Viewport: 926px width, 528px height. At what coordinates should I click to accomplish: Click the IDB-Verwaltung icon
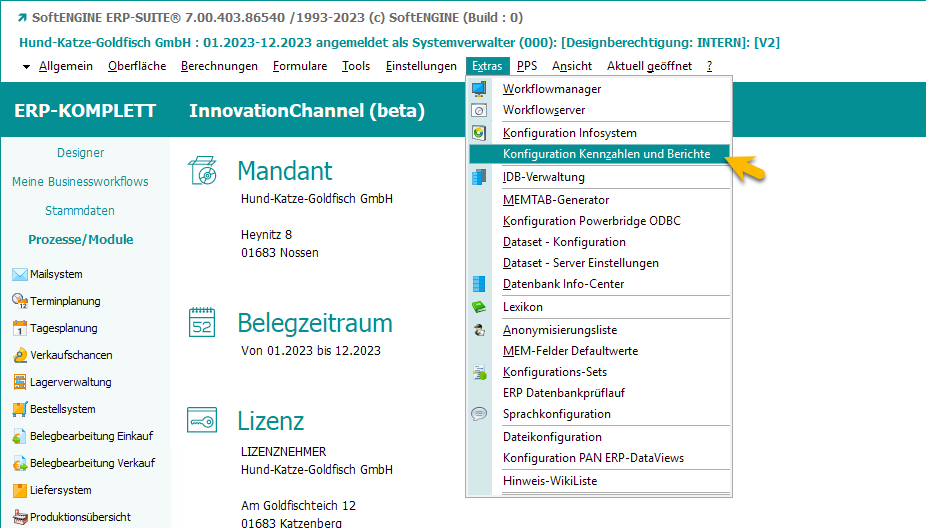point(479,177)
